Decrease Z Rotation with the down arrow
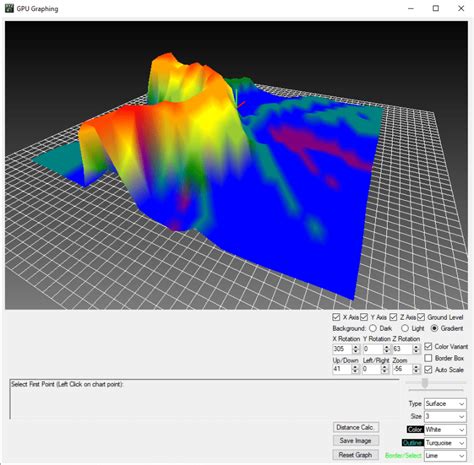 tap(416, 351)
